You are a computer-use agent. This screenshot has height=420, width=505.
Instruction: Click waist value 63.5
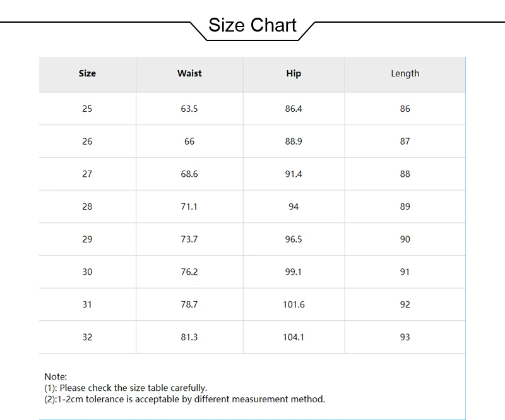(x=189, y=109)
